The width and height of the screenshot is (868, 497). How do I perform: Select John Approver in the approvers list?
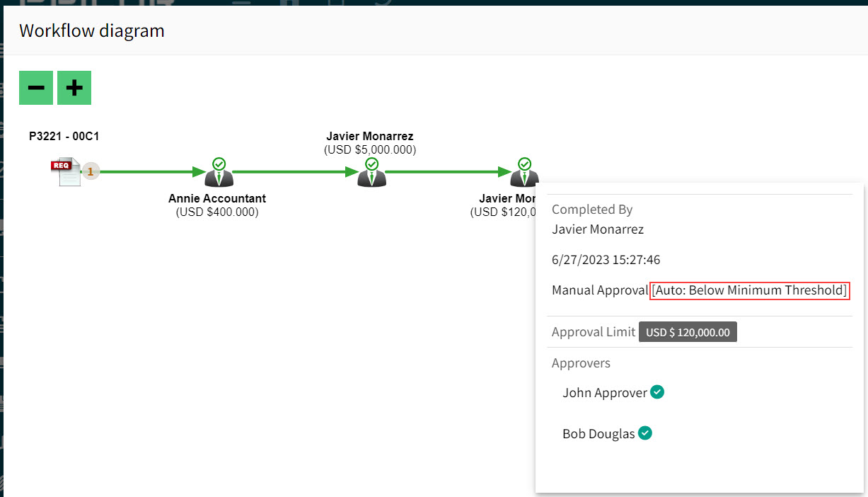tap(605, 393)
